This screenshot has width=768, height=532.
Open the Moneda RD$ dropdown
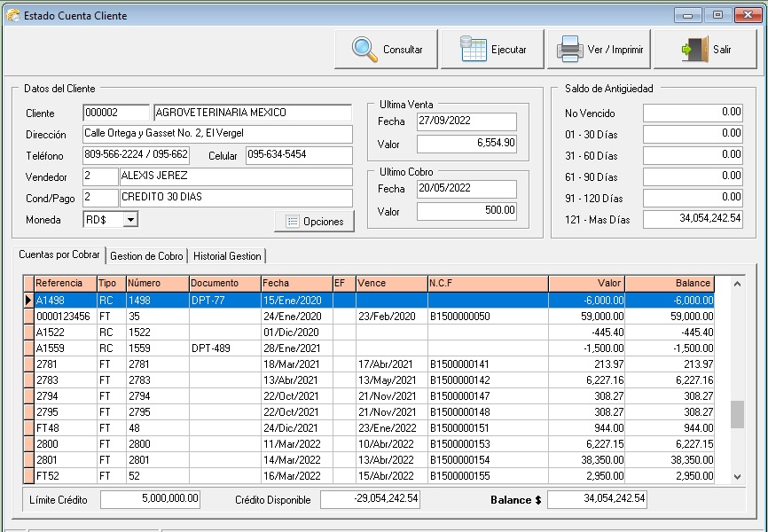click(130, 219)
